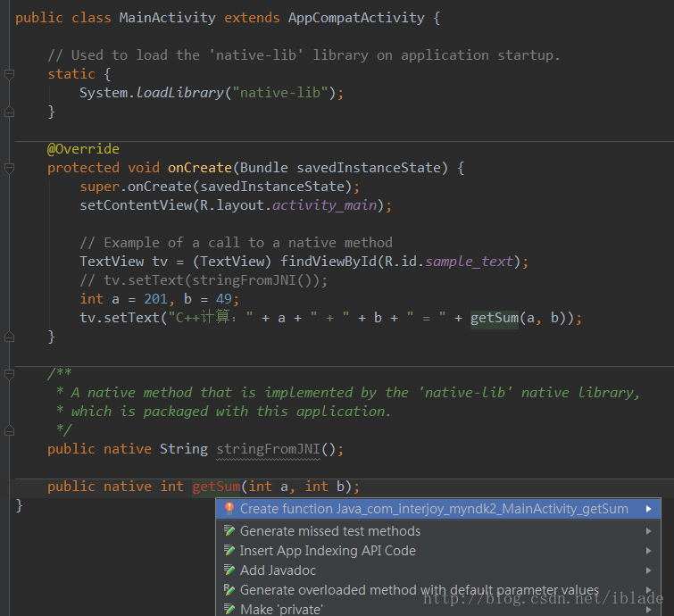
Task: Click the red getSum method name in declaration
Action: (216, 487)
